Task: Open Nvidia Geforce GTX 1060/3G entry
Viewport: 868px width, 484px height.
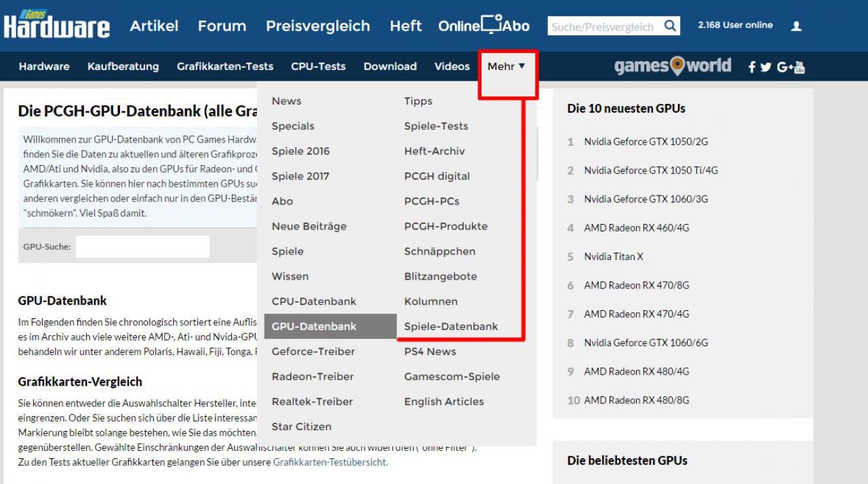Action: (x=646, y=199)
